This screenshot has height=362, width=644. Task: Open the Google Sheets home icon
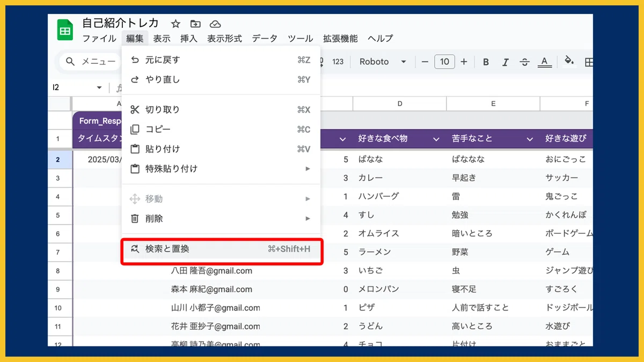coord(65,30)
